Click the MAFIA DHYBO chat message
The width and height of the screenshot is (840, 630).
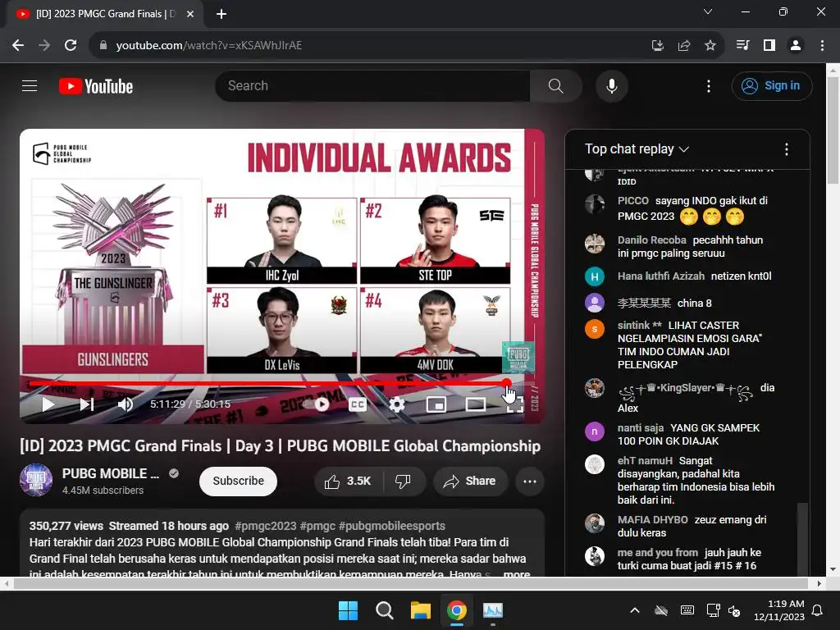[692, 526]
